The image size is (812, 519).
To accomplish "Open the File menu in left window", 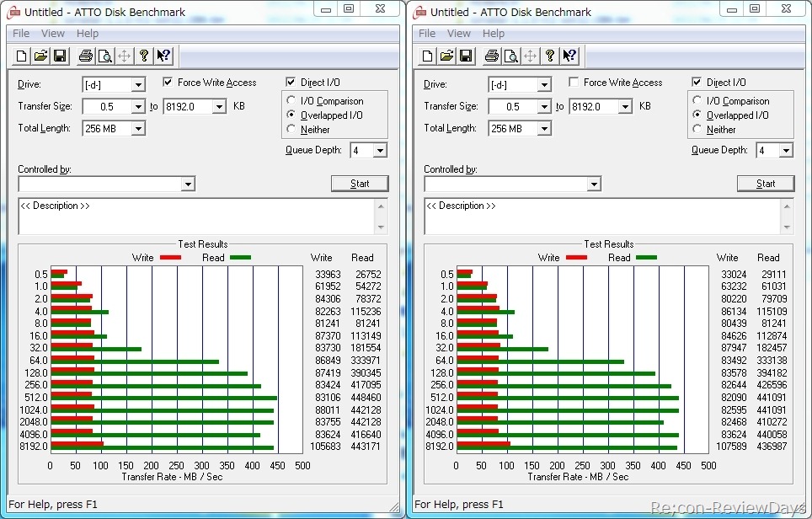I will click(x=21, y=34).
